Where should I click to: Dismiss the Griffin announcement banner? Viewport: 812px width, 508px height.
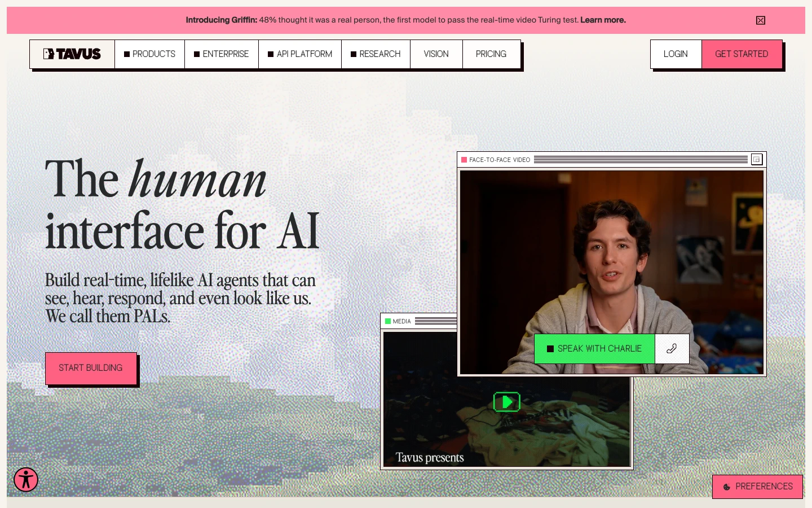(x=761, y=20)
